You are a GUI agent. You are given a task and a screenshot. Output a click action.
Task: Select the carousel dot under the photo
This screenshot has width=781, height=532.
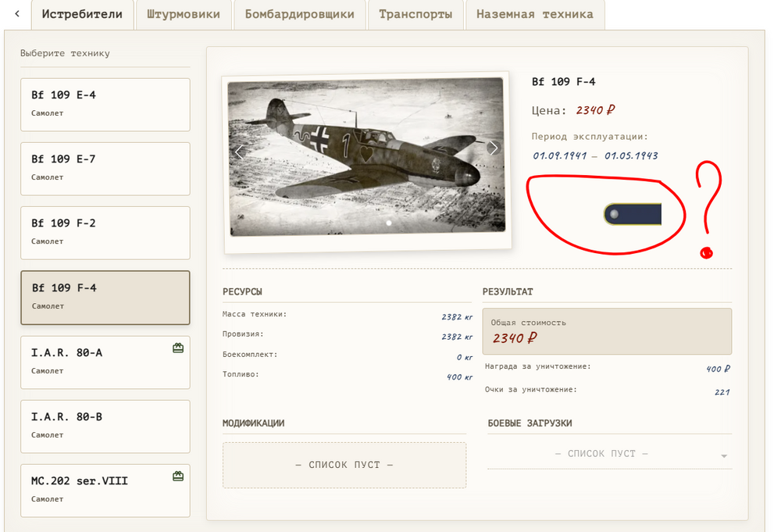point(388,222)
